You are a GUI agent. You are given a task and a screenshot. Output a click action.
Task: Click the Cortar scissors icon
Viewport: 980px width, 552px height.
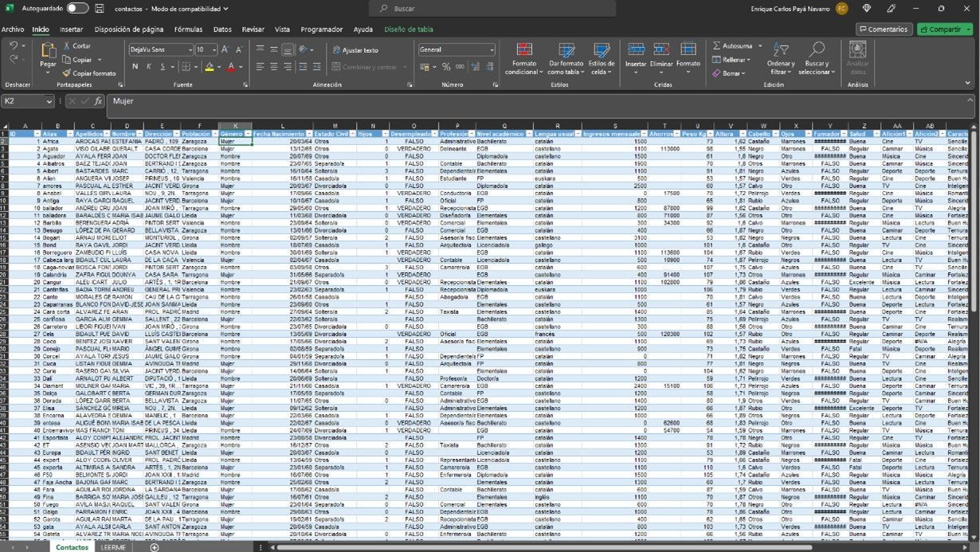(67, 46)
